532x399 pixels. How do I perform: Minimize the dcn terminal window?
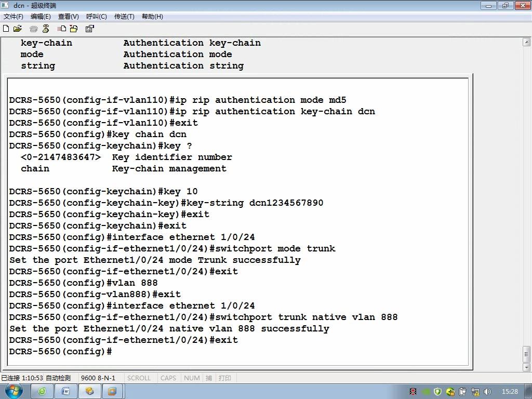(x=488, y=5)
